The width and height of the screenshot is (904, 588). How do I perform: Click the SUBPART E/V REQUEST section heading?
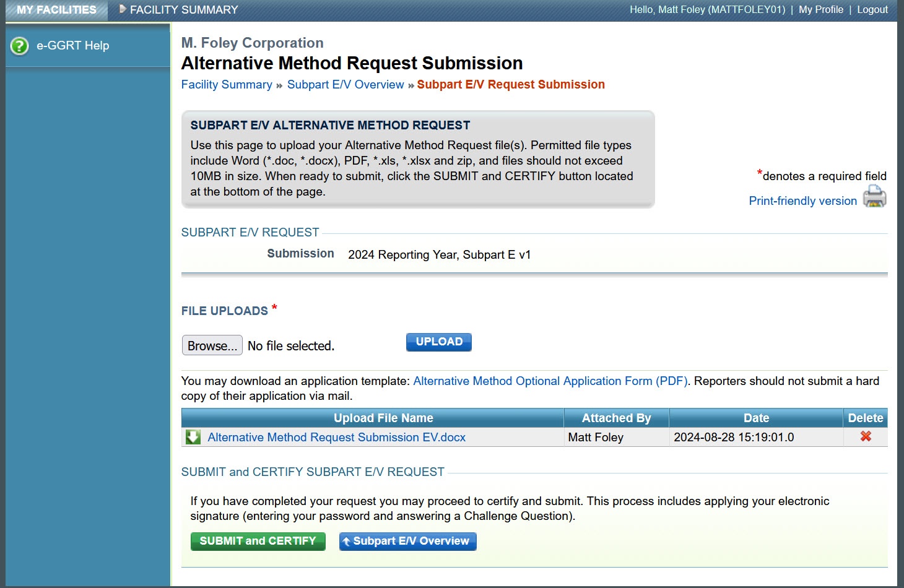tap(250, 232)
